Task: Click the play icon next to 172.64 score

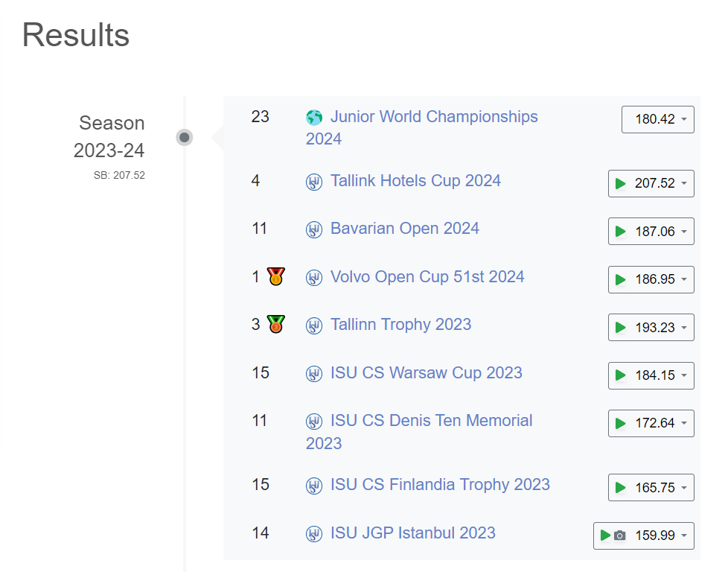Action: [x=620, y=423]
